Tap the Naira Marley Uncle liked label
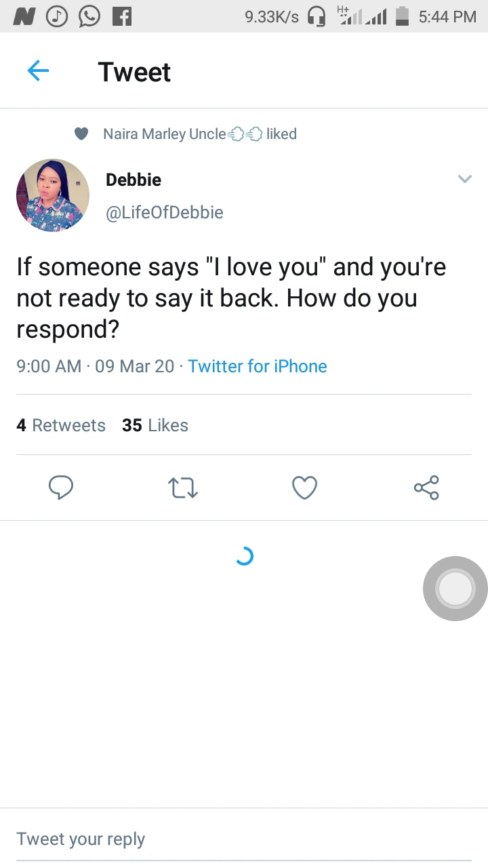488x868 pixels. click(x=200, y=134)
